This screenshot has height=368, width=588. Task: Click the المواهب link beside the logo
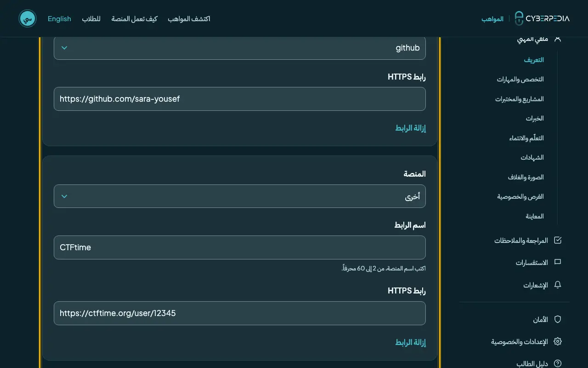click(x=492, y=19)
